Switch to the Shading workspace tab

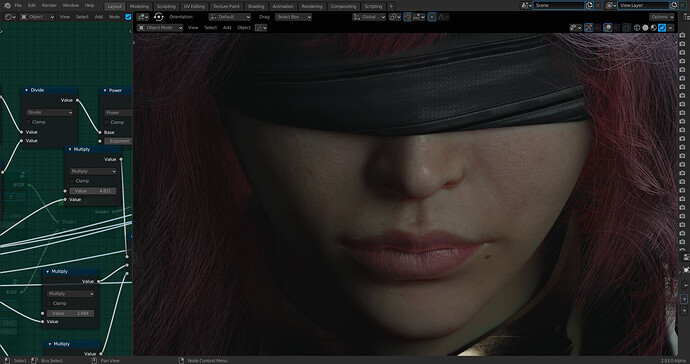click(256, 6)
